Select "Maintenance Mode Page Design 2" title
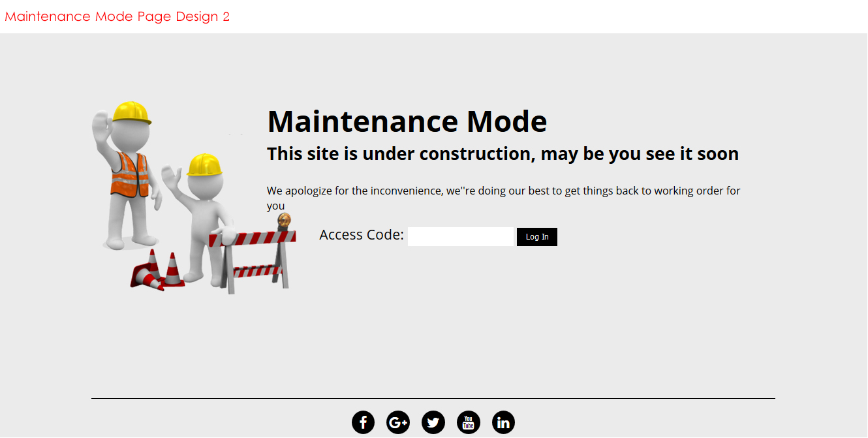Image resolution: width=868 pixels, height=438 pixels. 117,16
